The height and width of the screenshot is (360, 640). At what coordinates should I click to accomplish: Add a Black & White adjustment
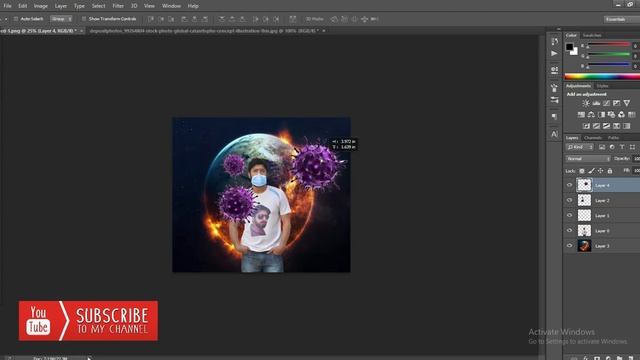click(601, 115)
